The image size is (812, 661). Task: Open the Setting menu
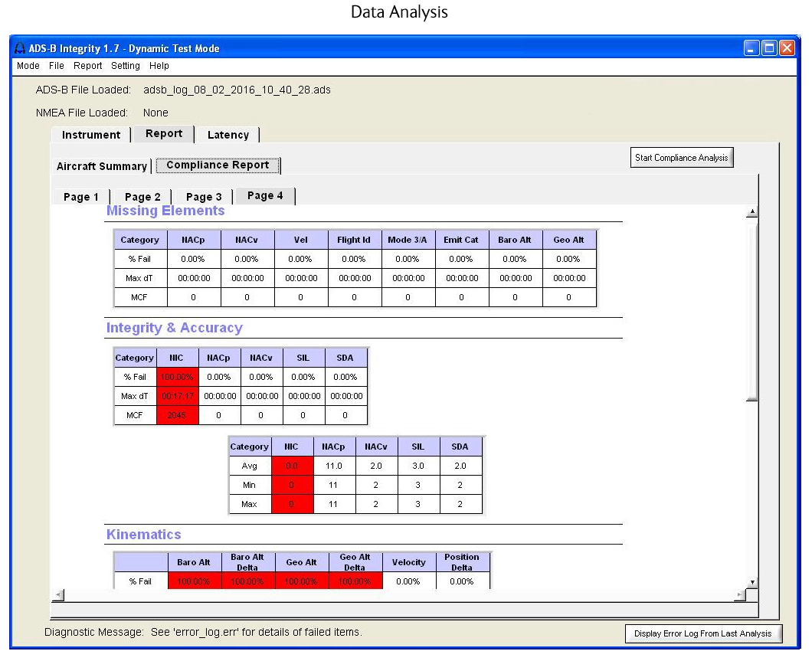(126, 66)
